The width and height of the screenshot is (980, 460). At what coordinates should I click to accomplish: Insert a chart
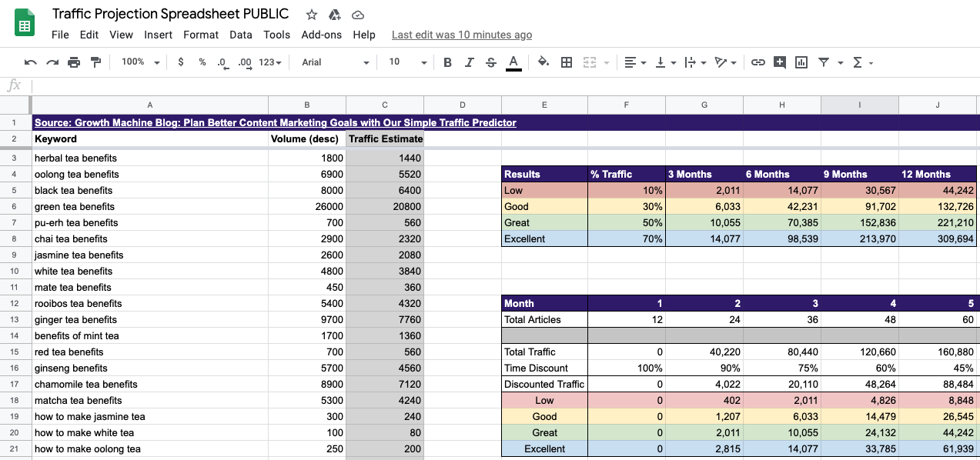coord(801,62)
